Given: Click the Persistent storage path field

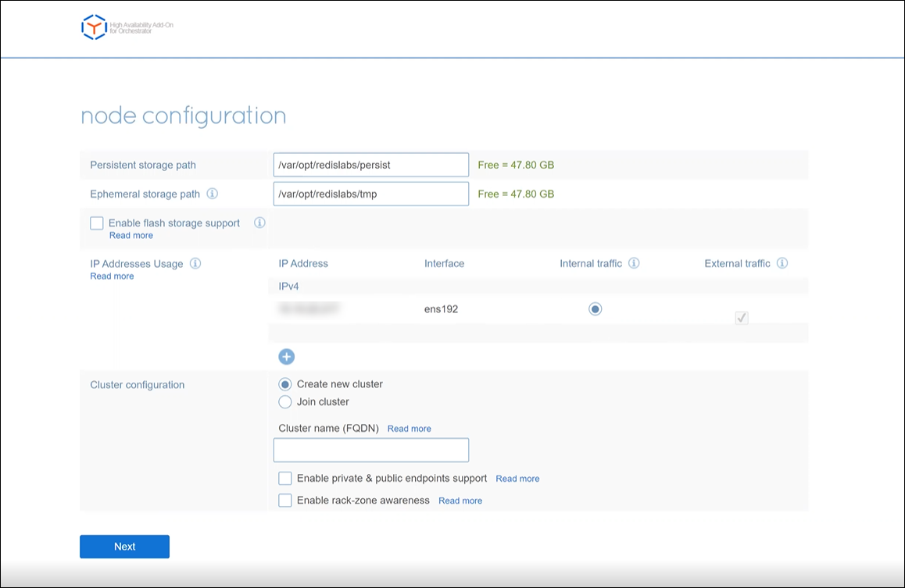Looking at the screenshot, I should [x=371, y=165].
